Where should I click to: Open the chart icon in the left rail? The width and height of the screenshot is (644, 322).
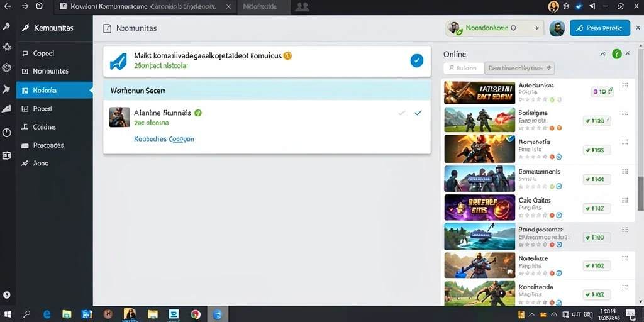(x=6, y=109)
